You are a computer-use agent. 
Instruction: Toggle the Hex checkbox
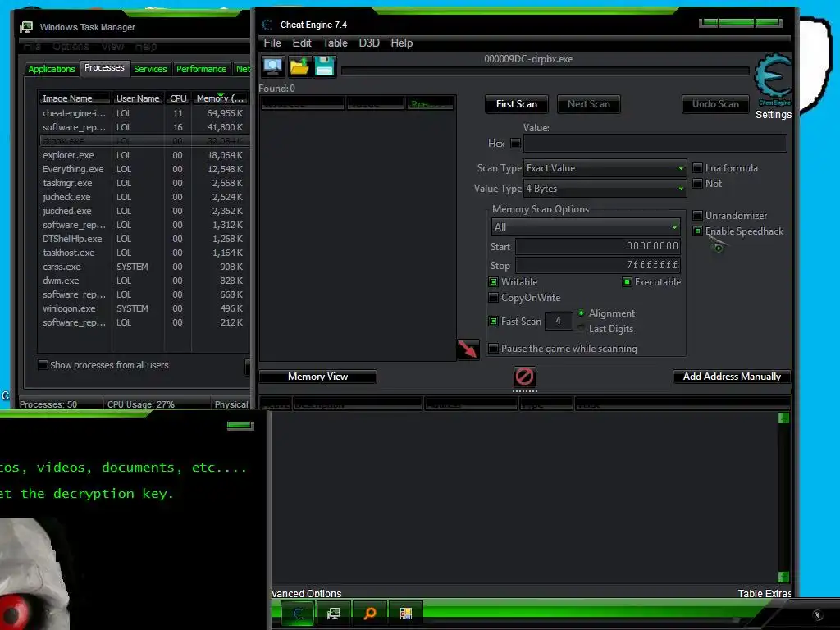click(515, 143)
